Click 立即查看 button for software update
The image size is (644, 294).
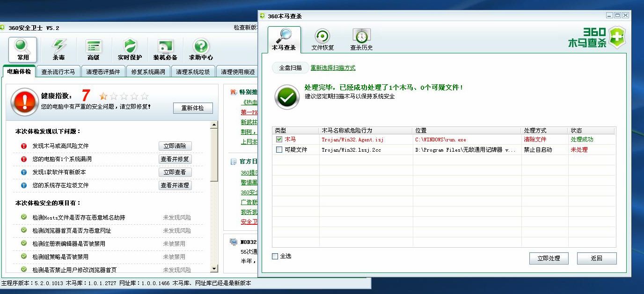[175, 172]
